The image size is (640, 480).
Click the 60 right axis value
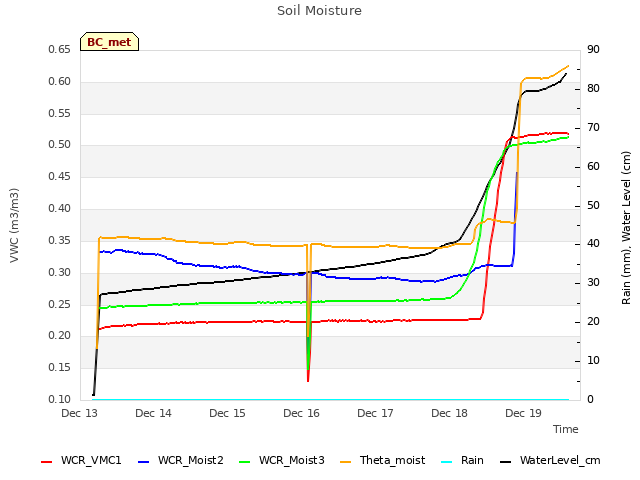593,167
